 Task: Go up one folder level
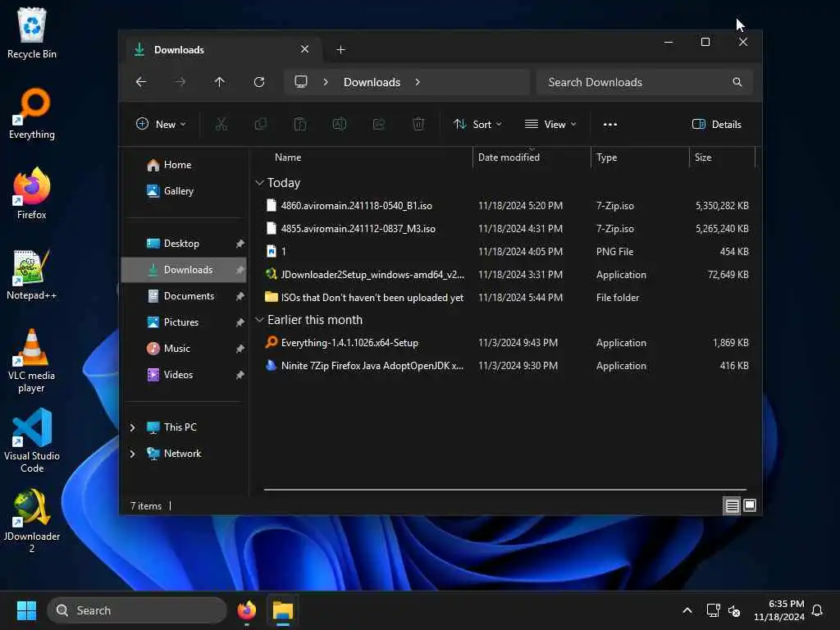(220, 82)
